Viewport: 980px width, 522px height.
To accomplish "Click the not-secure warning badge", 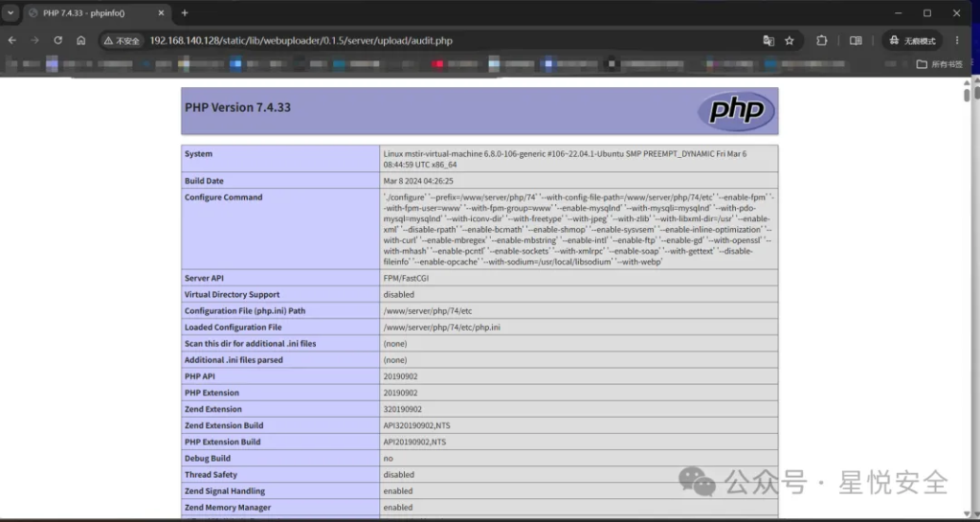I will pyautogui.click(x=122, y=40).
